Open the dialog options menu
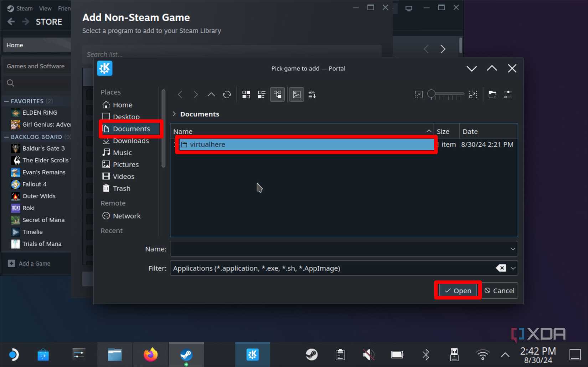 click(x=508, y=94)
